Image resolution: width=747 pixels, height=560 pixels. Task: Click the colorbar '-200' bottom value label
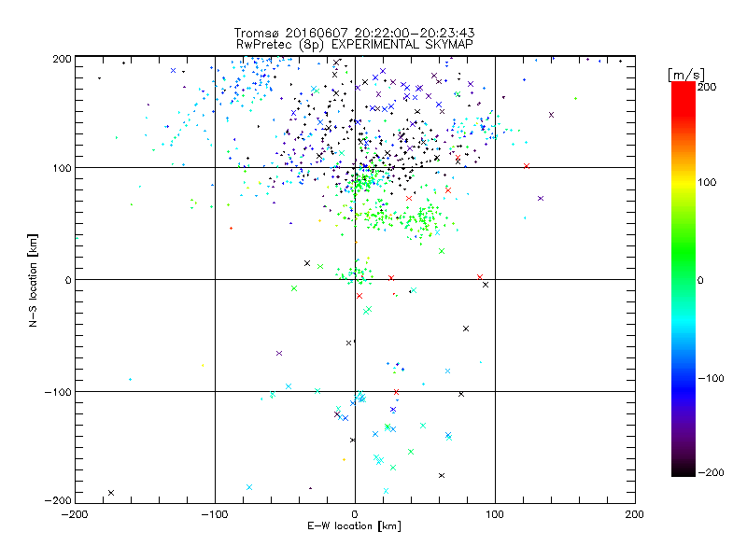(711, 472)
